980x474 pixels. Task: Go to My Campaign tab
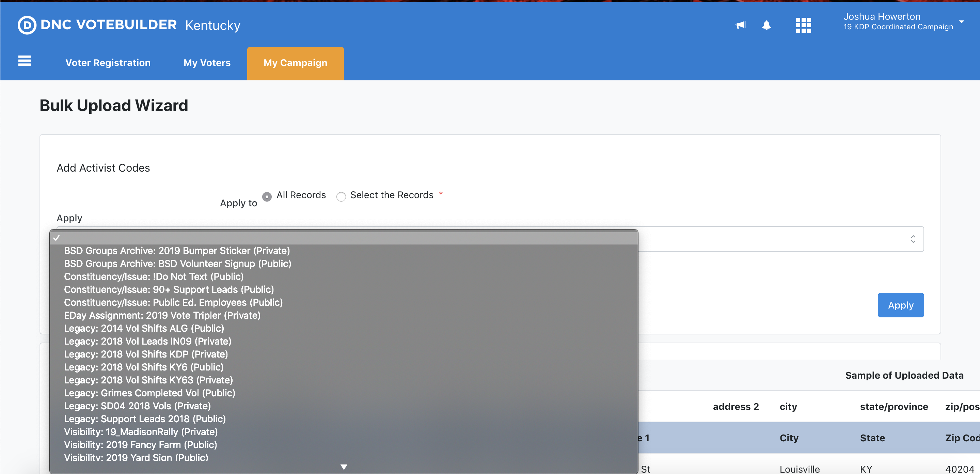(x=295, y=63)
